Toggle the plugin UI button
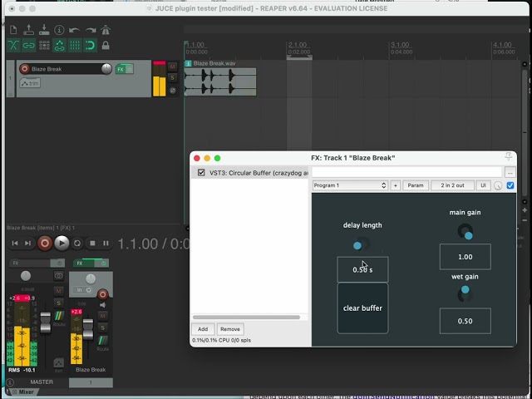532x399 pixels. (483, 185)
